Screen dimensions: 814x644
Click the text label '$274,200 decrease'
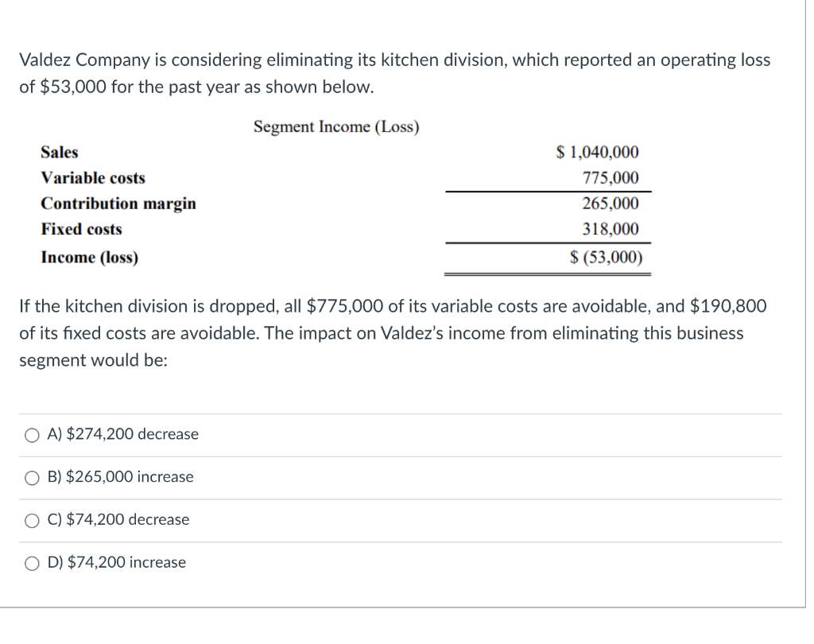tap(134, 434)
